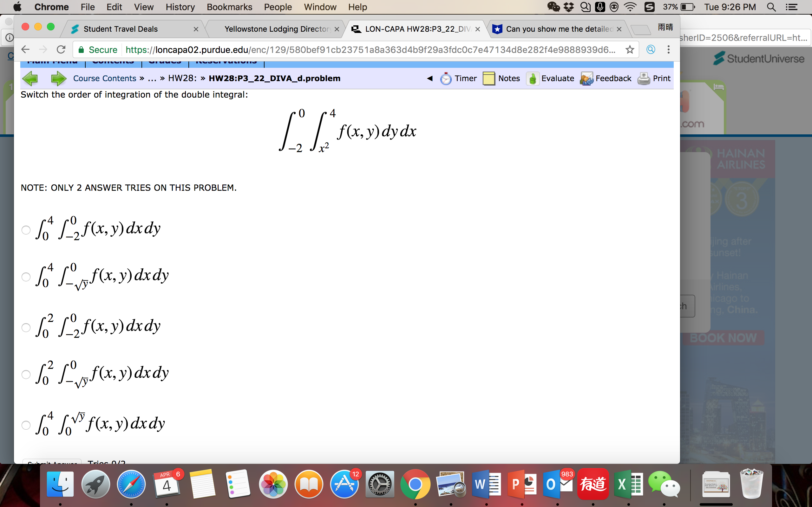Image resolution: width=812 pixels, height=507 pixels.
Task: Open the Notes sticky icon
Action: (x=488, y=79)
